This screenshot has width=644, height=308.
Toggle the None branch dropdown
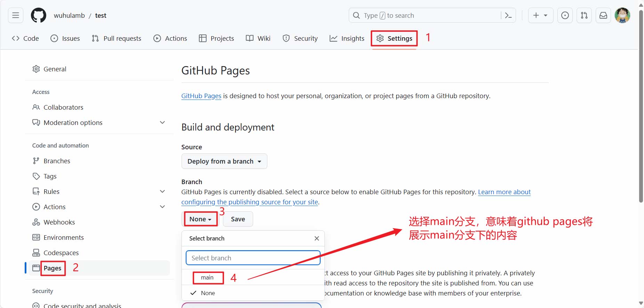pyautogui.click(x=200, y=219)
